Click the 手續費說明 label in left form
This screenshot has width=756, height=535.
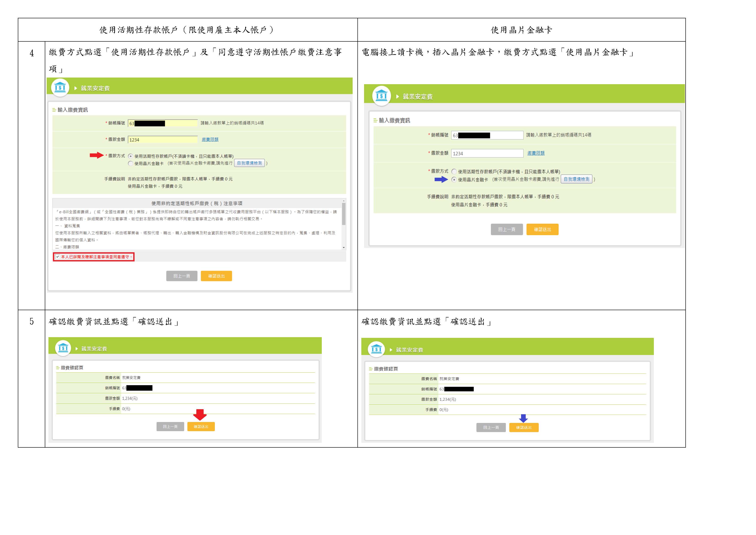[114, 179]
